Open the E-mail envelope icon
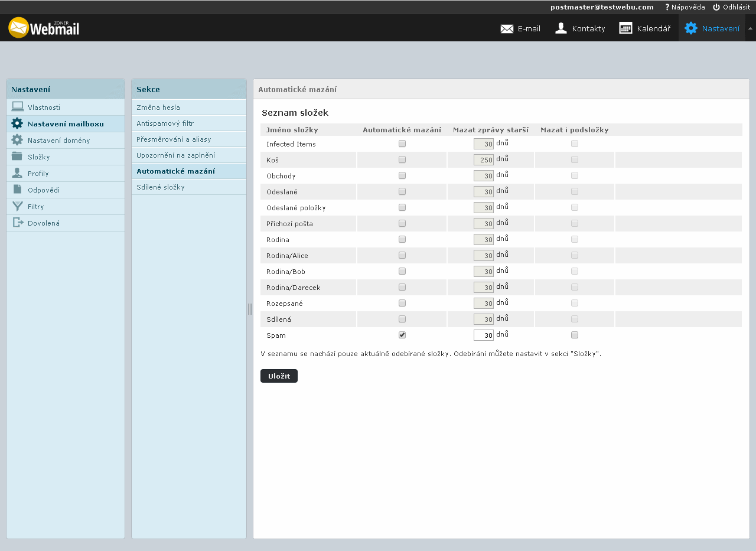This screenshot has height=551, width=756. [507, 28]
